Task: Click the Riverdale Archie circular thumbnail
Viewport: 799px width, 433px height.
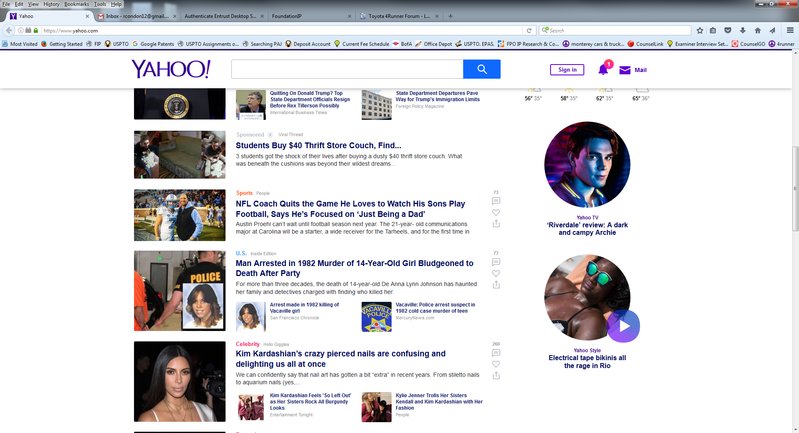Action: pyautogui.click(x=587, y=165)
